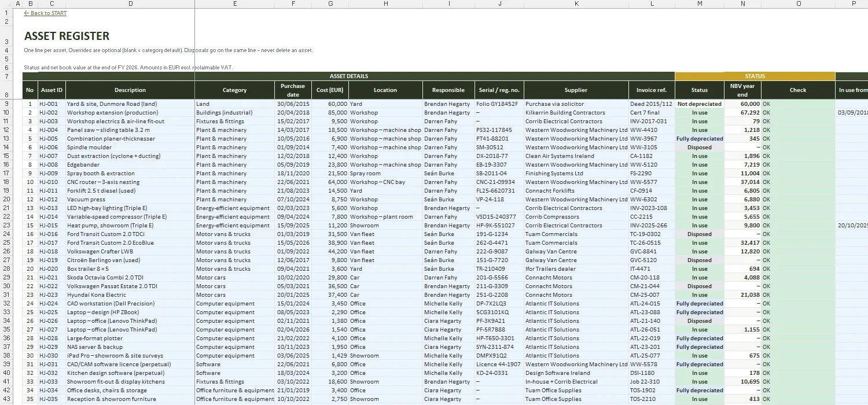The image size is (868, 405).
Task: Click the Location column header
Action: 385,90
